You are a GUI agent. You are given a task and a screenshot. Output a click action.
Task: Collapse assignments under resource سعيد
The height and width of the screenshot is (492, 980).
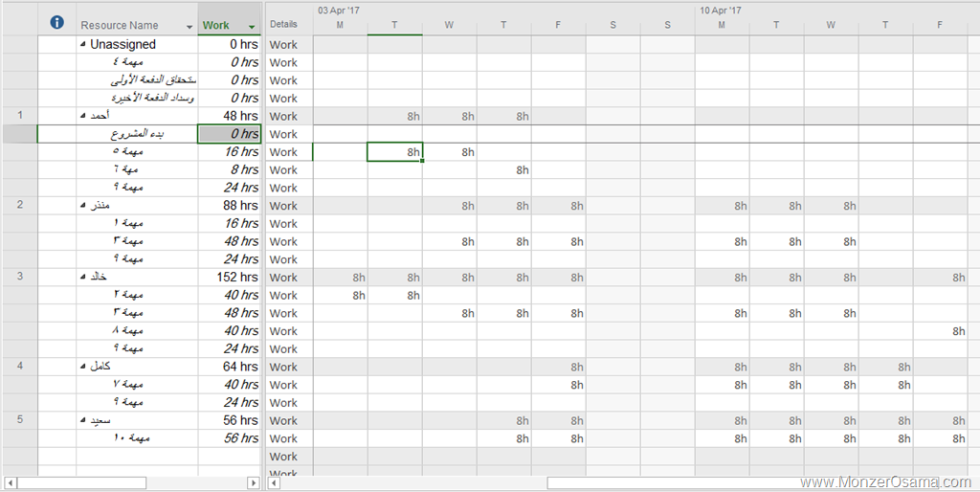[x=82, y=420]
